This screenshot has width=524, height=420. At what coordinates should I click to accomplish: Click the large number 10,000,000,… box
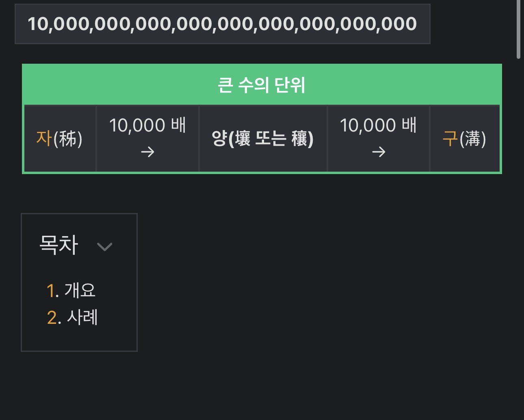222,24
